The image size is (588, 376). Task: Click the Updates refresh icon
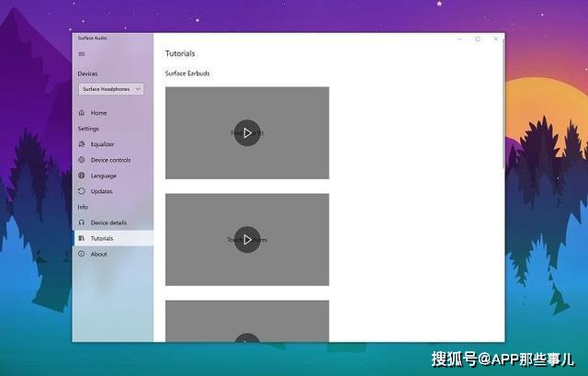coord(82,191)
